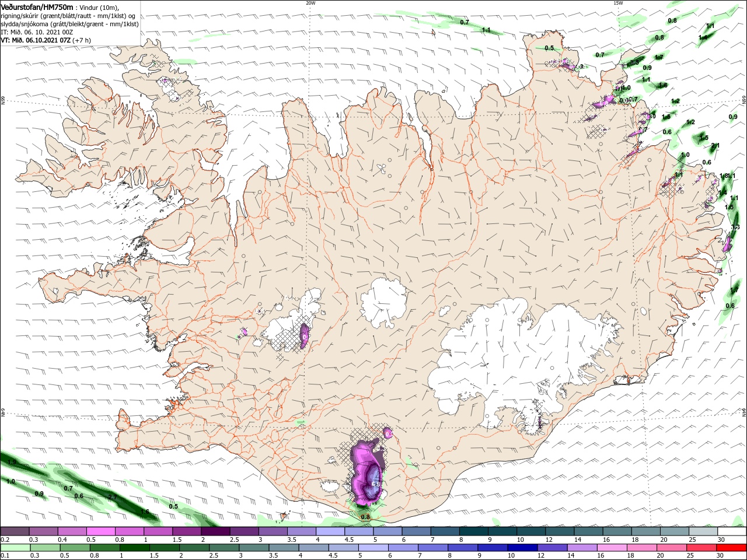Viewport: 747px width, 560px height.
Task: Click the IT: Mið. 06. 10. 2021 00Z line
Action: (38, 32)
